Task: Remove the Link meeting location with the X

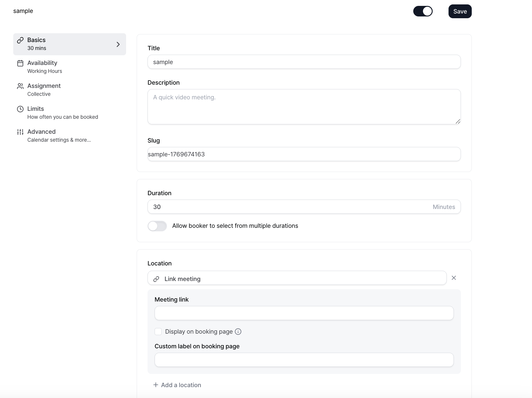Action: pyautogui.click(x=454, y=277)
